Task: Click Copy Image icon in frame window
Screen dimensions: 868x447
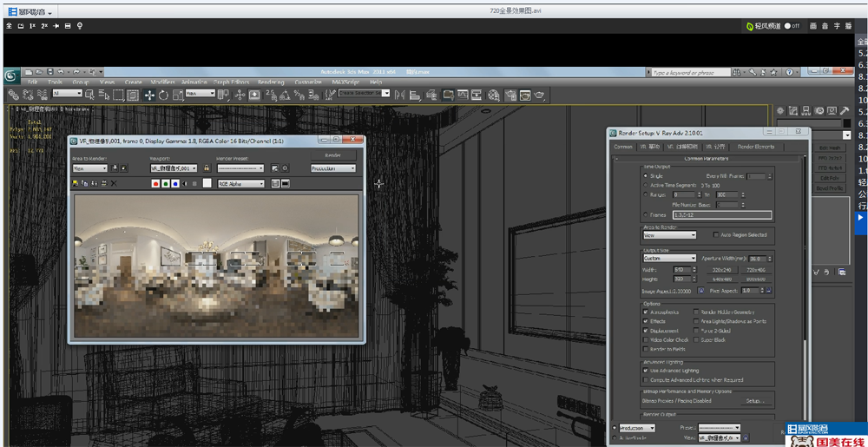Action: [x=85, y=184]
